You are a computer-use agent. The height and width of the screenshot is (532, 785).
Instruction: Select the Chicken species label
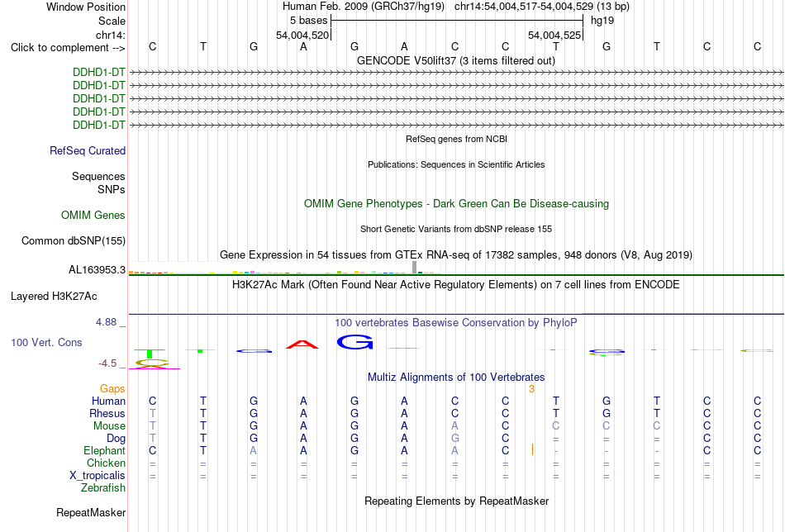106,463
